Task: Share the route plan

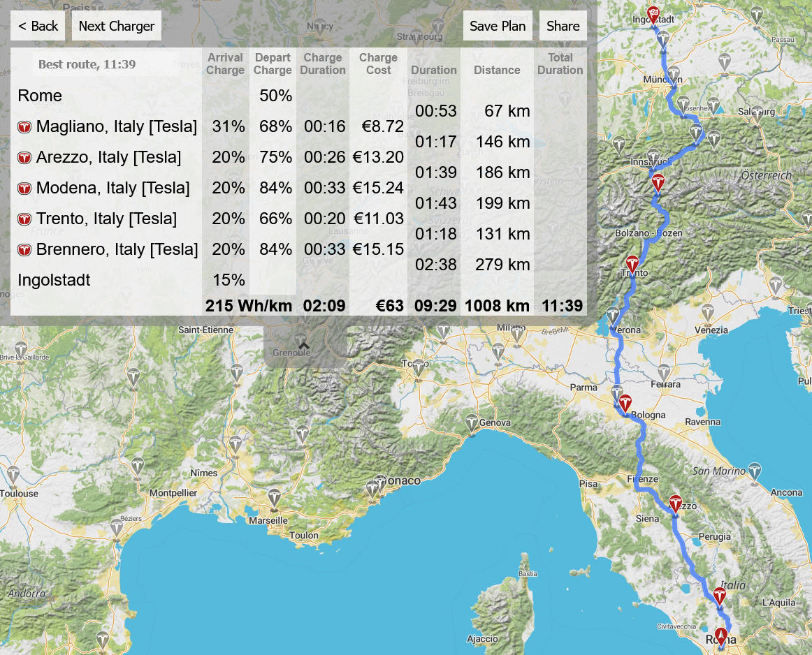Action: pos(563,26)
